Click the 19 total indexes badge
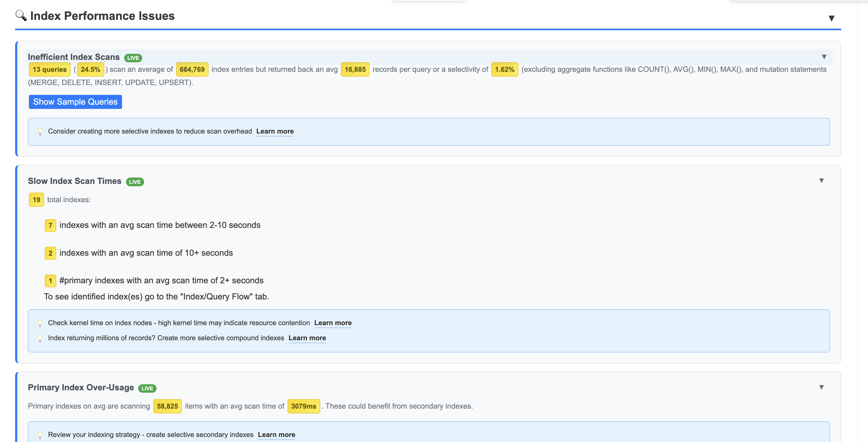Viewport: 868px width, 442px height. click(36, 200)
